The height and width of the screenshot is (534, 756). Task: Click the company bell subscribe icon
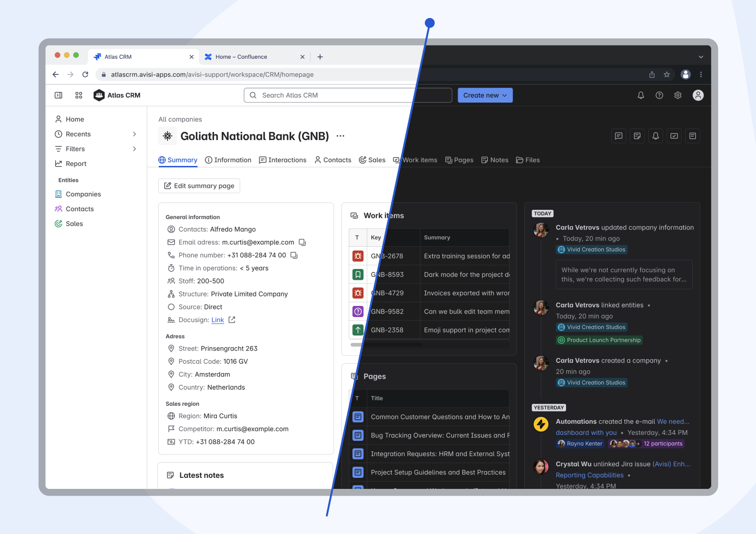point(656,136)
